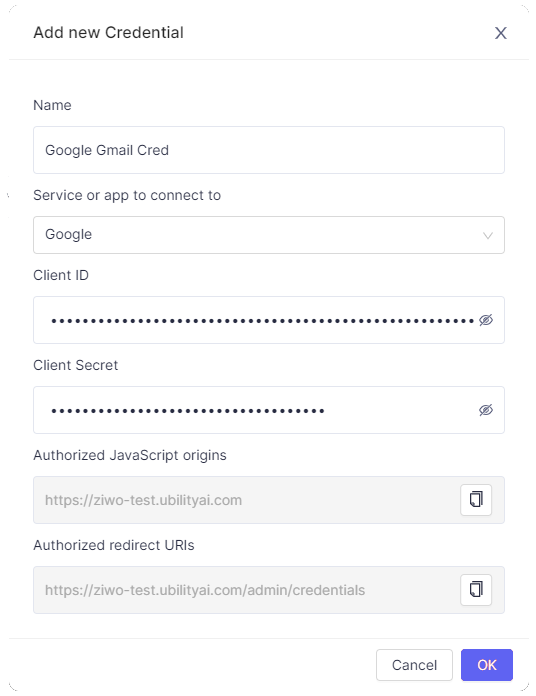Open the service dropdown showing Google
Viewport: 536px width, 696px height.
click(x=269, y=235)
